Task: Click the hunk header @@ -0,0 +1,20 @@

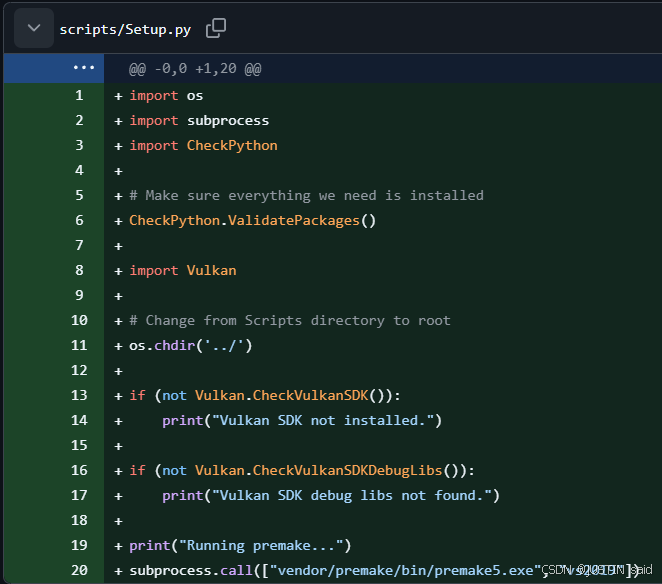Action: (x=195, y=70)
